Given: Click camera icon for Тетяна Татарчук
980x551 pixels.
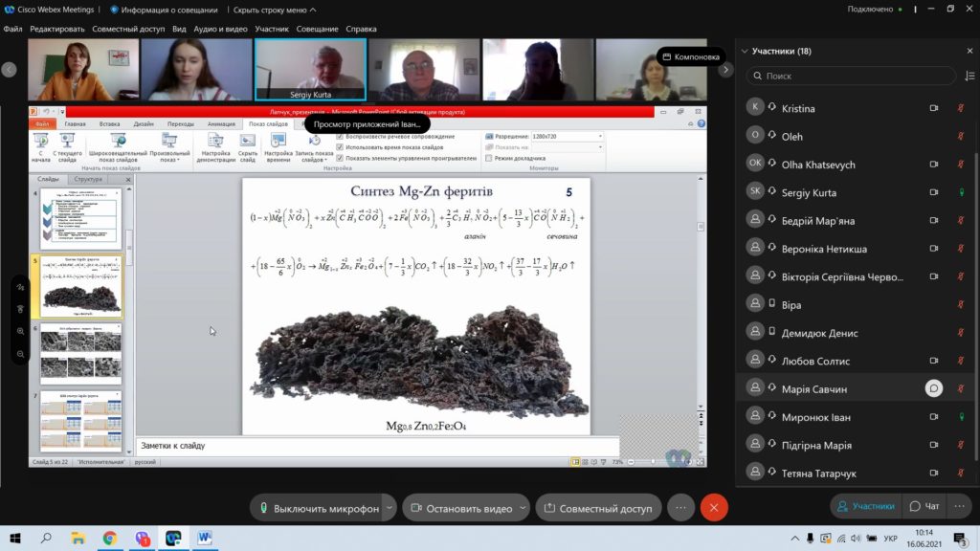Looking at the screenshot, I should pyautogui.click(x=933, y=473).
